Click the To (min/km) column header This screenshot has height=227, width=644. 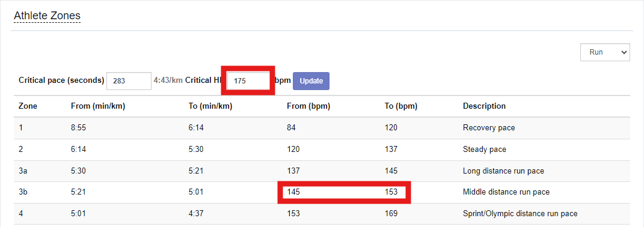(210, 106)
